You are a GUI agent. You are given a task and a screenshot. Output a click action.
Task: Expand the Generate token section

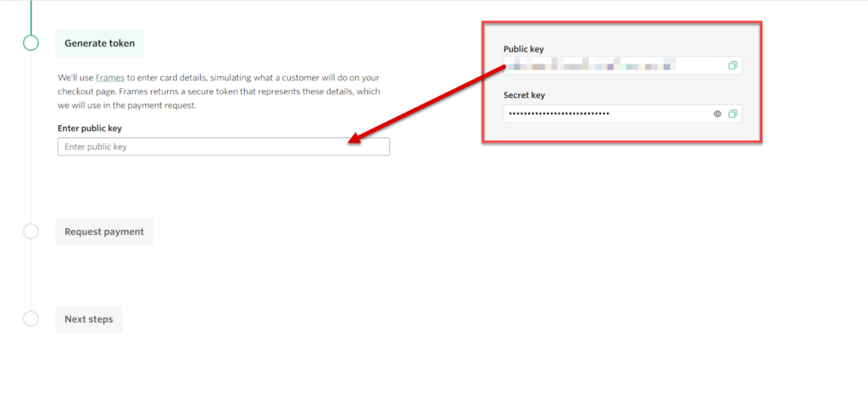click(99, 43)
